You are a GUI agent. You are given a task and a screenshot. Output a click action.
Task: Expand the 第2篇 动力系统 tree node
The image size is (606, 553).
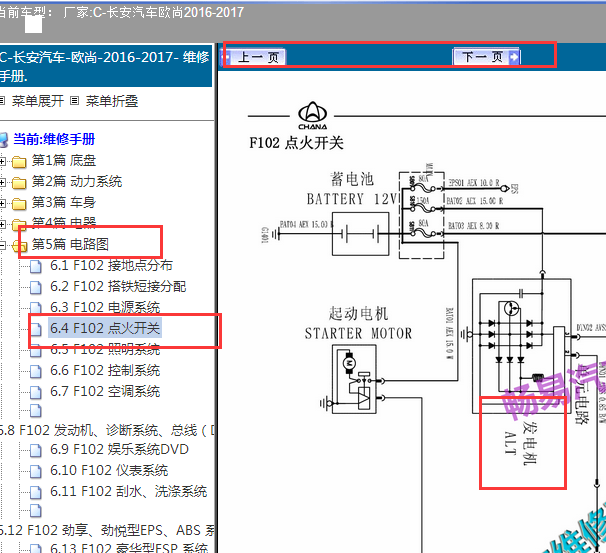(x=3, y=182)
